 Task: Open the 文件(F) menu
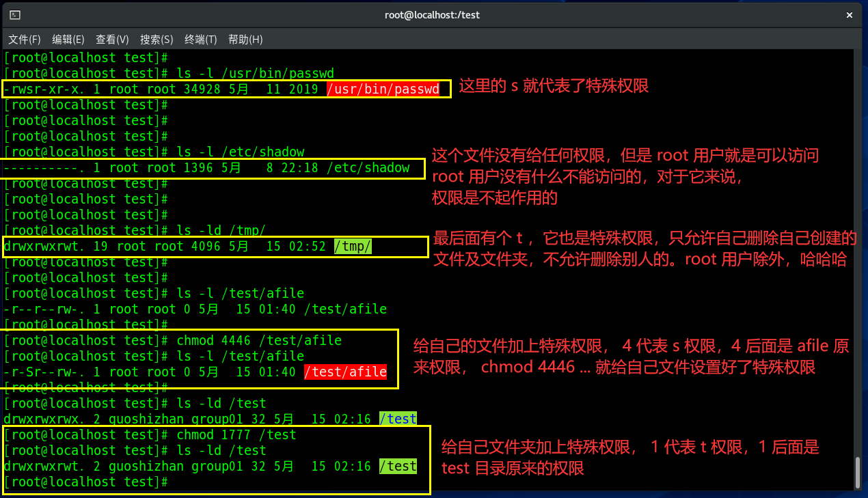pos(25,40)
